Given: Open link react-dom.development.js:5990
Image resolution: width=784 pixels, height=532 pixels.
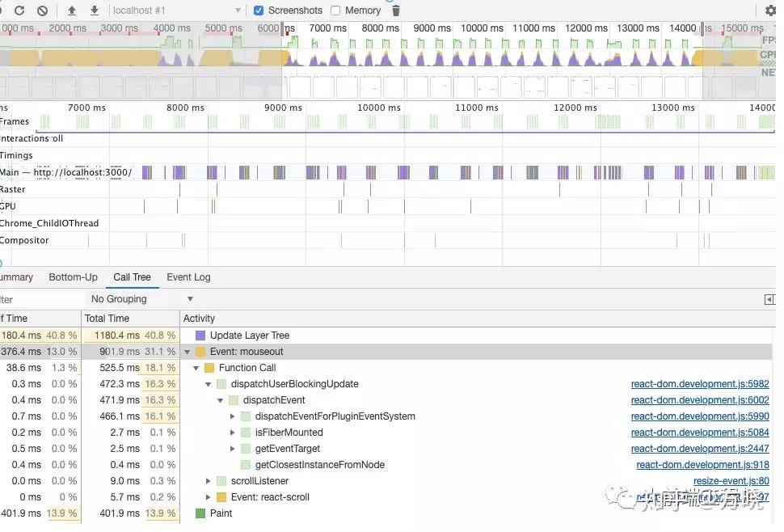Looking at the screenshot, I should tap(699, 416).
